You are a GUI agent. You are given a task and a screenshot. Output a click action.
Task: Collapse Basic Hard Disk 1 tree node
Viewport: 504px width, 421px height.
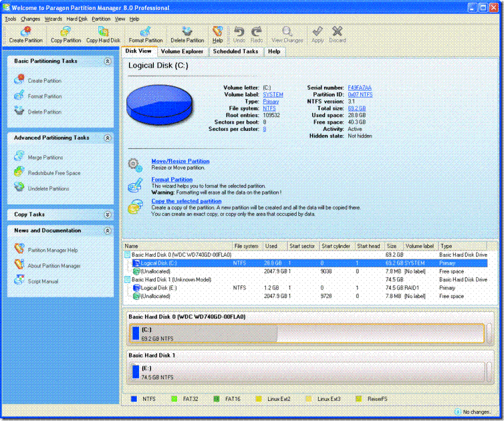128,279
